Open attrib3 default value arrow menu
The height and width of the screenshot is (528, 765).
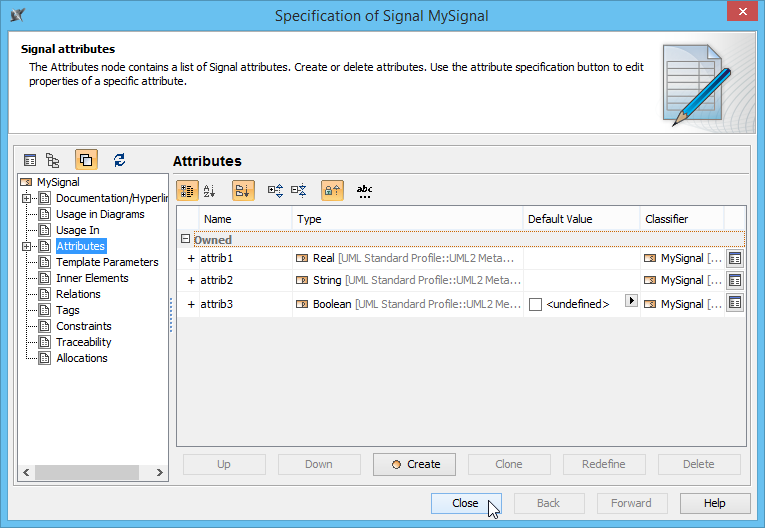point(630,301)
